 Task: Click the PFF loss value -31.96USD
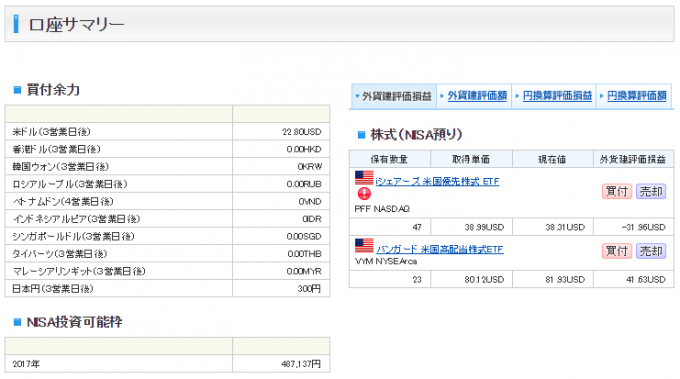[644, 227]
